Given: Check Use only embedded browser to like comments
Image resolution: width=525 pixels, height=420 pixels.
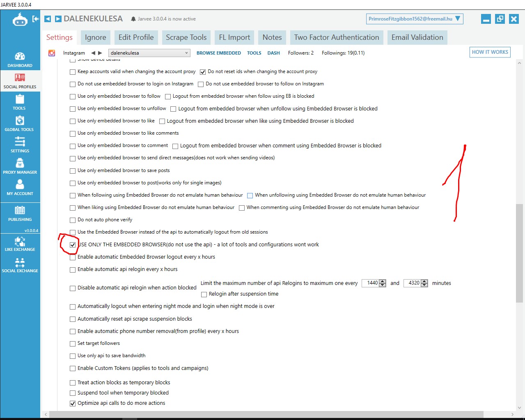Looking at the screenshot, I should coord(73,133).
